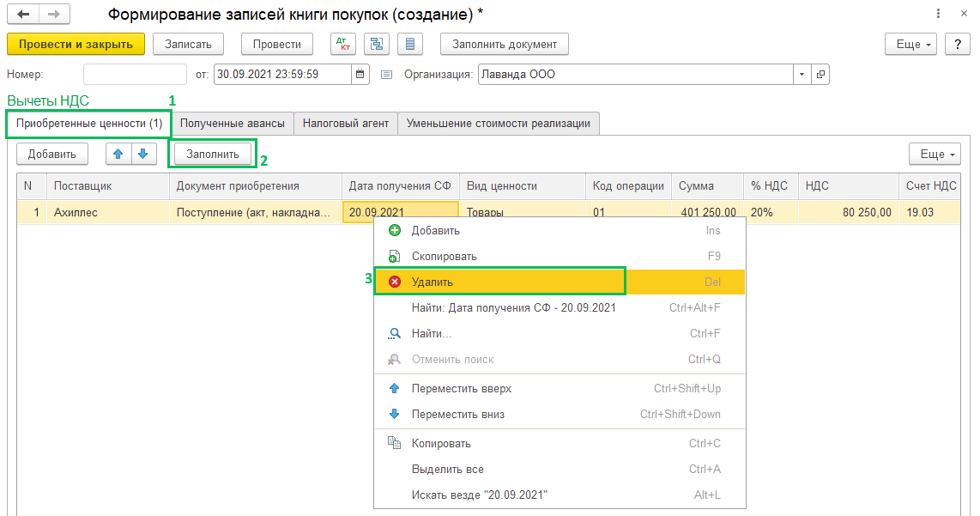Open the Организация field link button
The width and height of the screenshot is (980, 516).
coord(820,75)
